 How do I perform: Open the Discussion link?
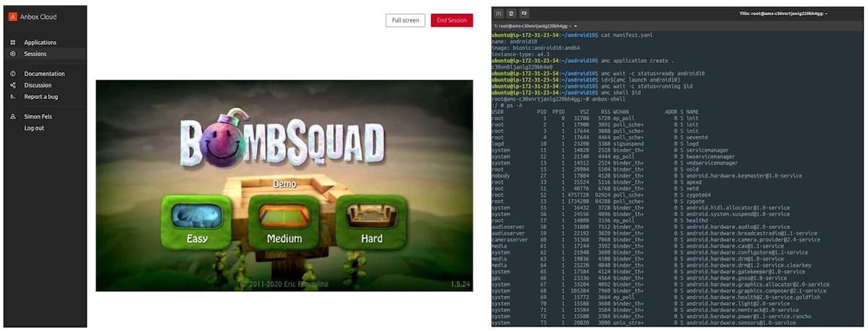point(38,85)
